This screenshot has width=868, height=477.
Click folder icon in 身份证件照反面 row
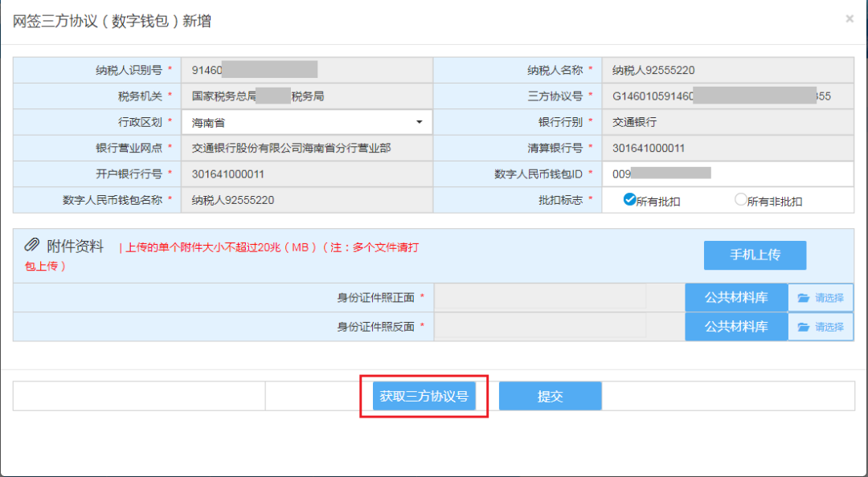804,327
